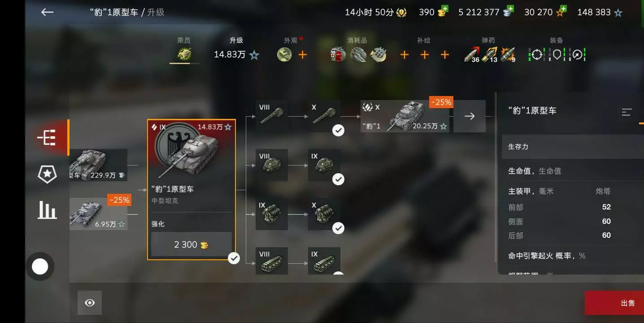Open the 装备 equipment slots tab
The image size is (644, 323).
(557, 49)
